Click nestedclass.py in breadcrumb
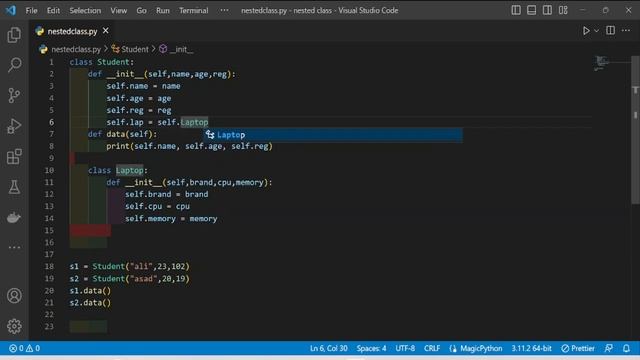 tap(76, 49)
